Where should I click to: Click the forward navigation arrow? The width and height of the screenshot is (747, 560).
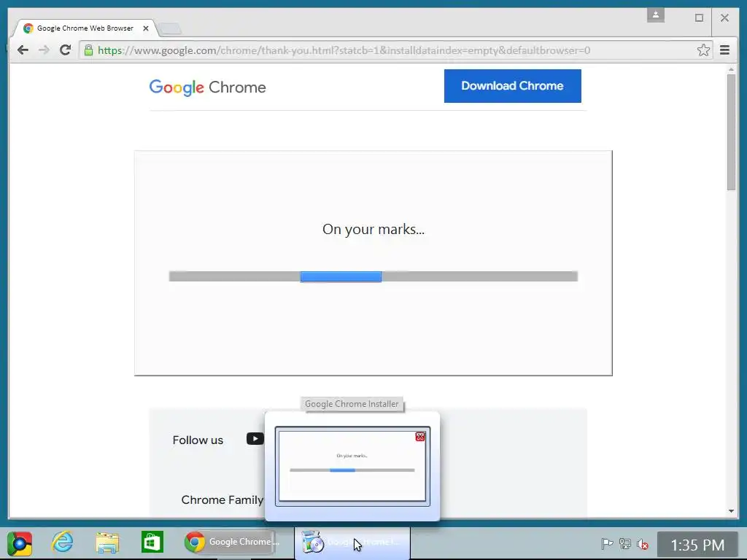44,50
